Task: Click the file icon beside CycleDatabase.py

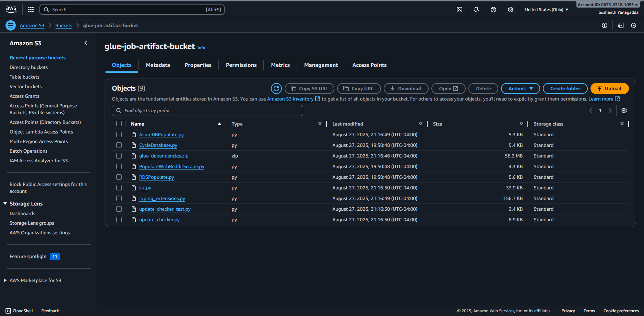Action: click(x=134, y=145)
